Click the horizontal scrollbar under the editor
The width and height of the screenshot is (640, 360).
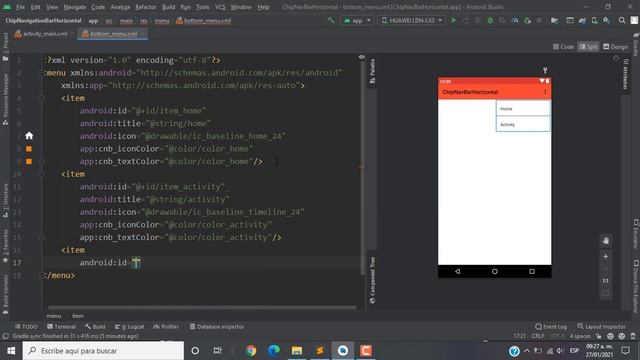[202, 307]
